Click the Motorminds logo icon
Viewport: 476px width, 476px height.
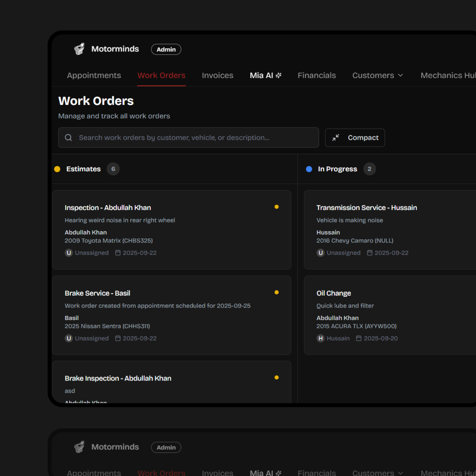pos(79,49)
